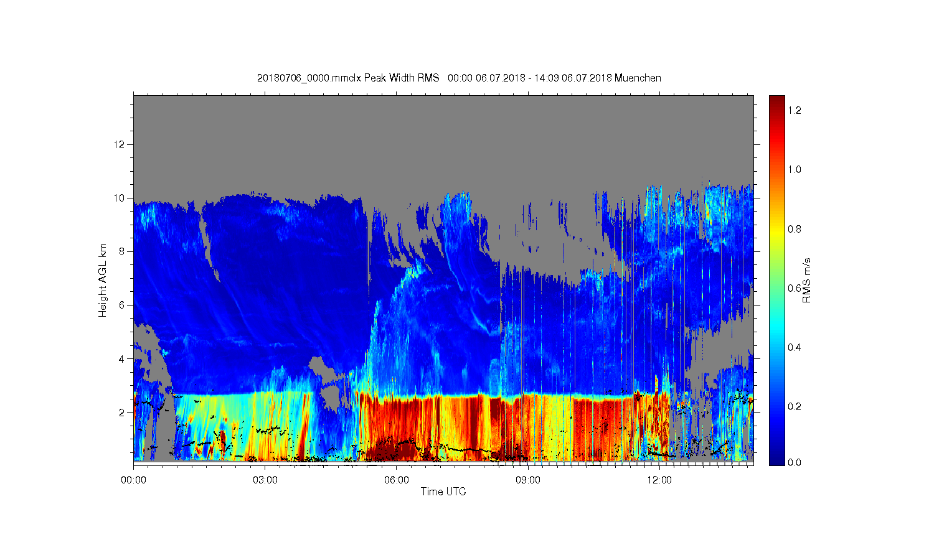Click the 06:00 time tick label
Image resolution: width=934 pixels, height=560 pixels.
[397, 480]
